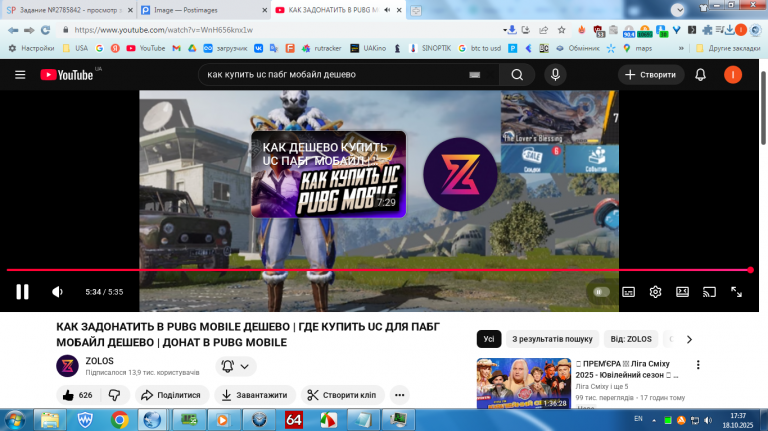The width and height of the screenshot is (768, 431).
Task: Open Windows Start menu
Action: tap(14, 420)
